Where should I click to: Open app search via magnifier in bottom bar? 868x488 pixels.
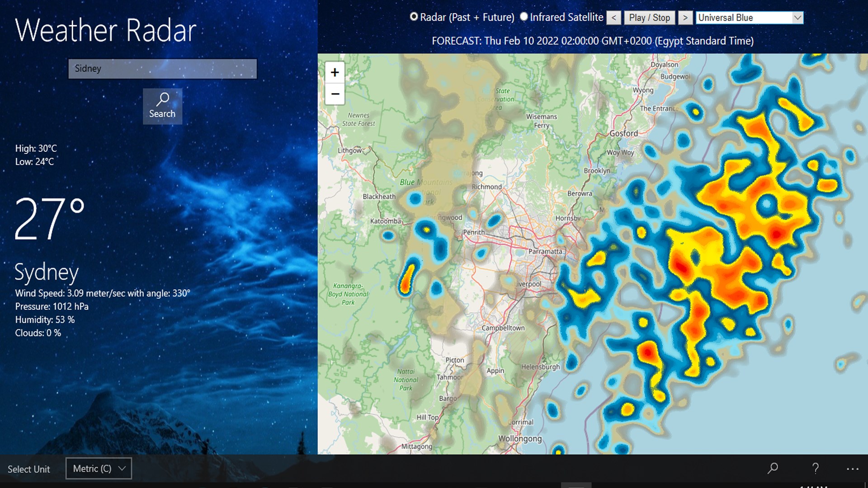[x=773, y=469]
